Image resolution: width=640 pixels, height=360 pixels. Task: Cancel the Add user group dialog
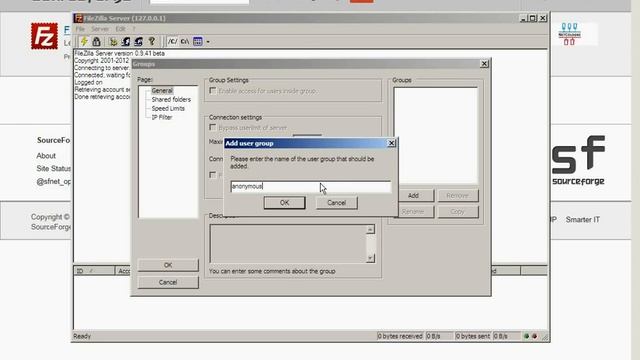coord(337,203)
